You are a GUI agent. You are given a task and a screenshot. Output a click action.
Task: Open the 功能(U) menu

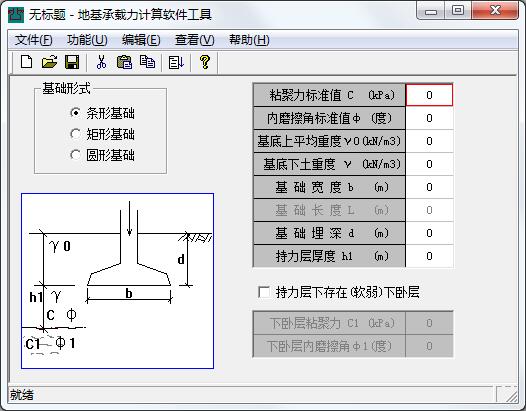pos(87,40)
